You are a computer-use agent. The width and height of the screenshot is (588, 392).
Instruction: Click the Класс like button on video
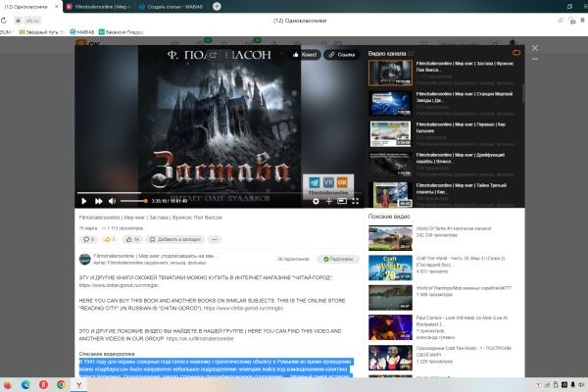pos(305,55)
